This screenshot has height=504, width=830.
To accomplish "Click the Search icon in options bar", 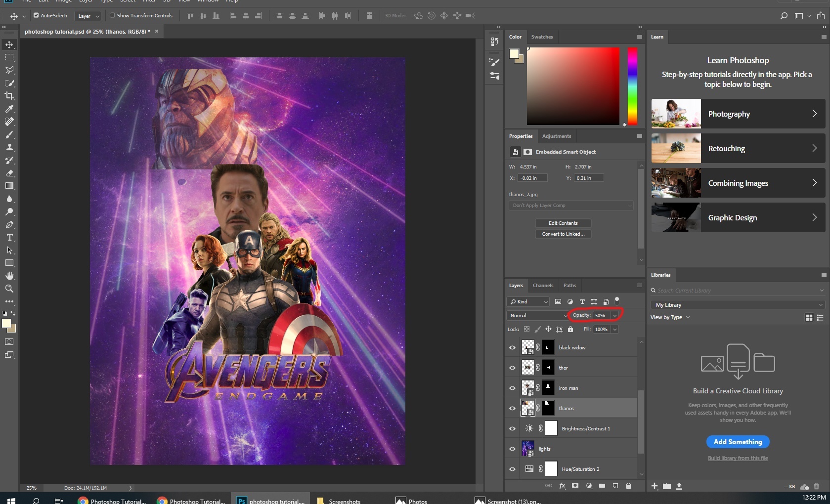I will click(x=784, y=16).
